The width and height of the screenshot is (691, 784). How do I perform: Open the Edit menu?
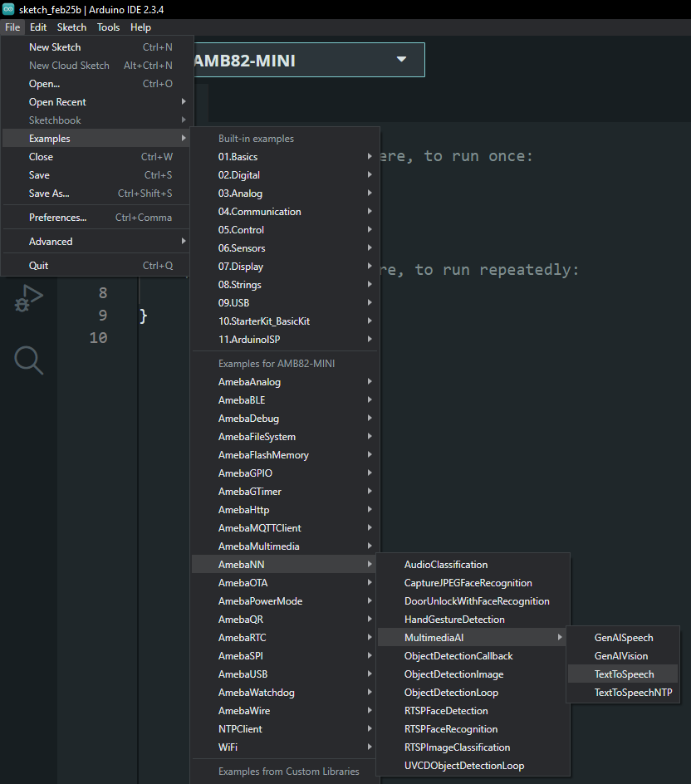[x=38, y=27]
